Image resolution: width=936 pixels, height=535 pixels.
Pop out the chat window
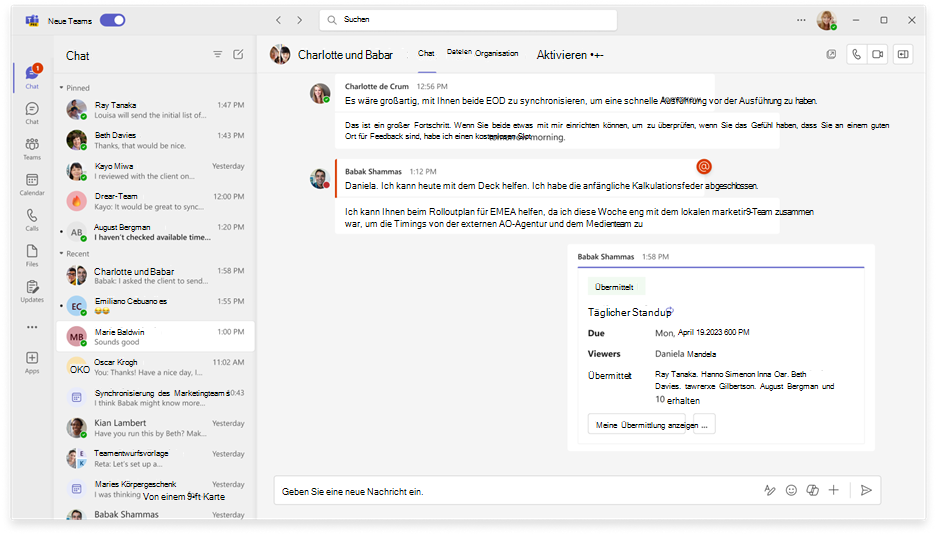pos(831,54)
